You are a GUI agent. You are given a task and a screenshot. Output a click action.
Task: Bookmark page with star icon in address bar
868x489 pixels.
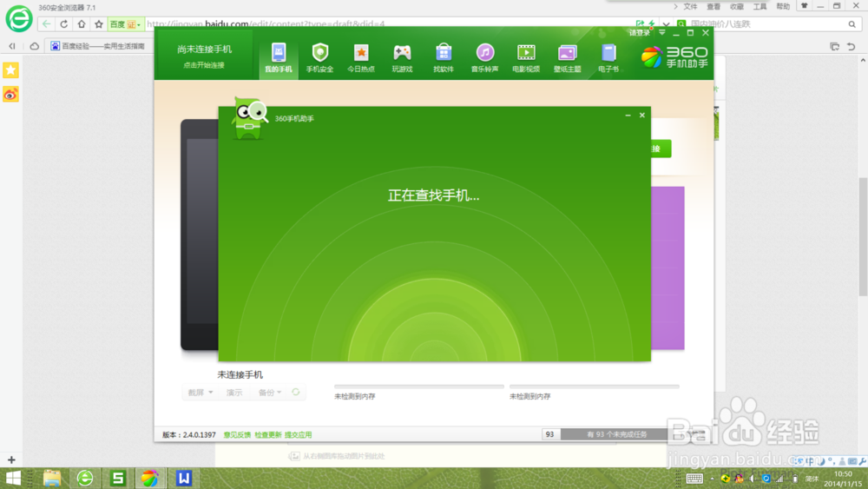point(99,23)
